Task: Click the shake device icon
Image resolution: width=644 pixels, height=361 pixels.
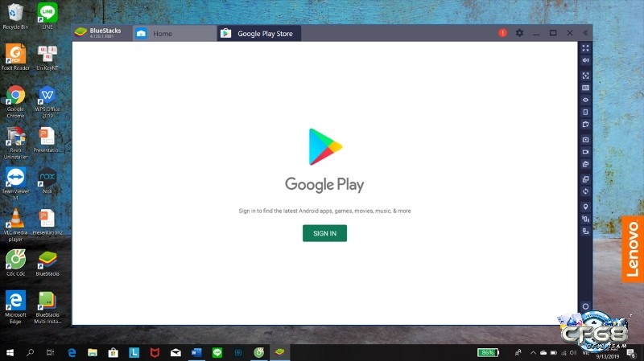Action: click(585, 219)
